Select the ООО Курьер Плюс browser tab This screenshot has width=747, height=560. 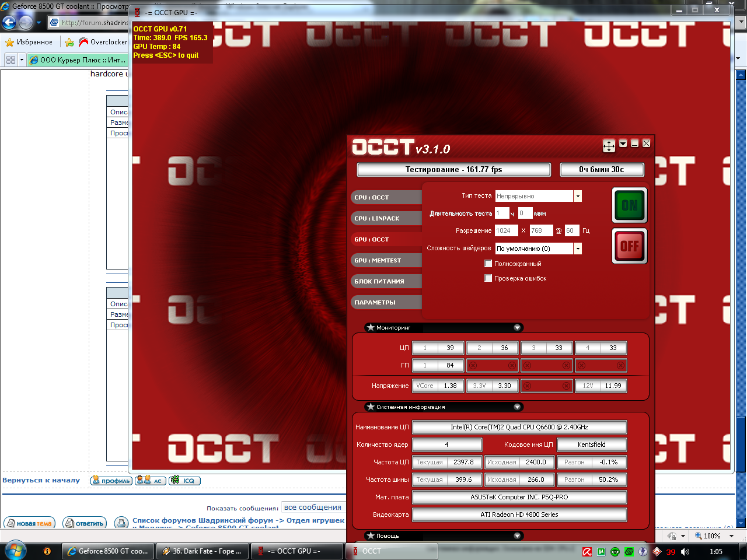(78, 60)
